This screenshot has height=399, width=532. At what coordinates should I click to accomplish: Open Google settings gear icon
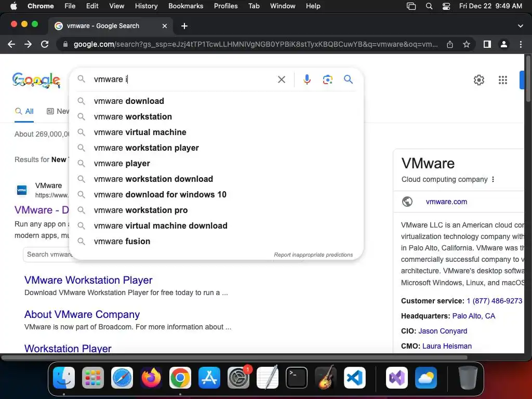(x=478, y=80)
